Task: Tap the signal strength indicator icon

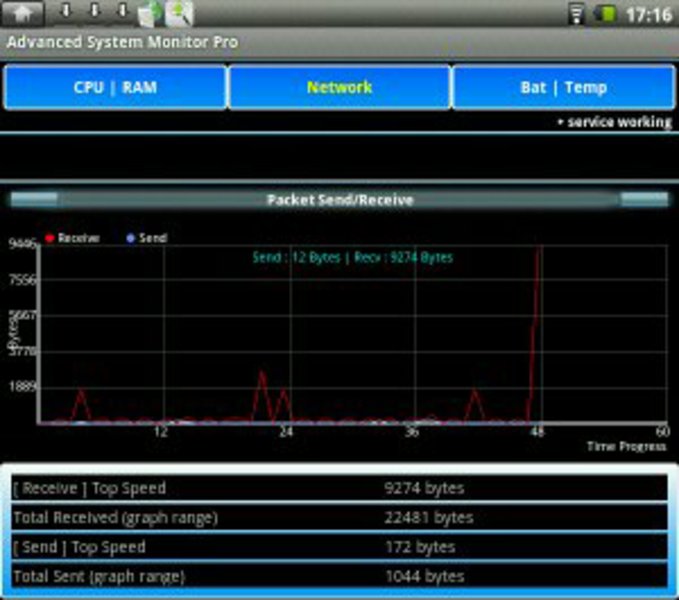Action: (577, 14)
